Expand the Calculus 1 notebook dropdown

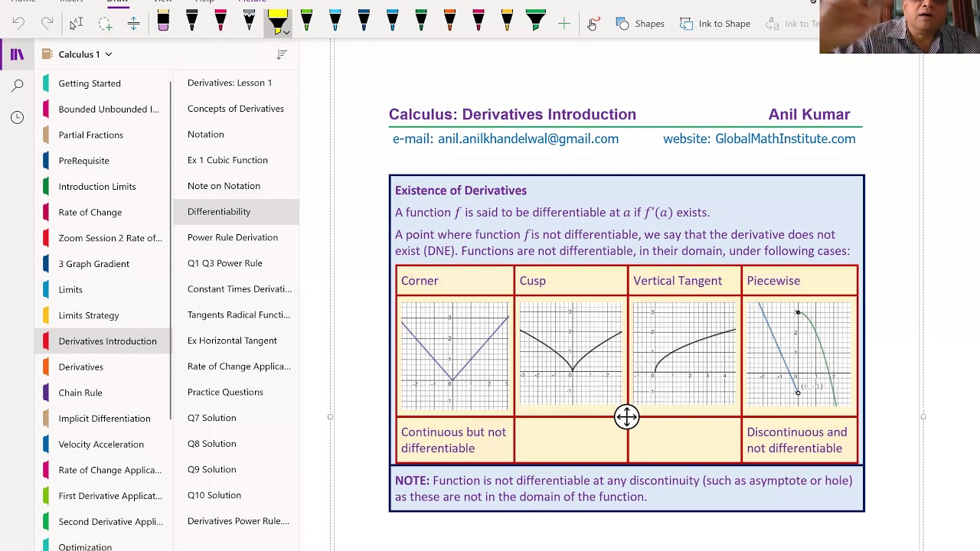109,54
